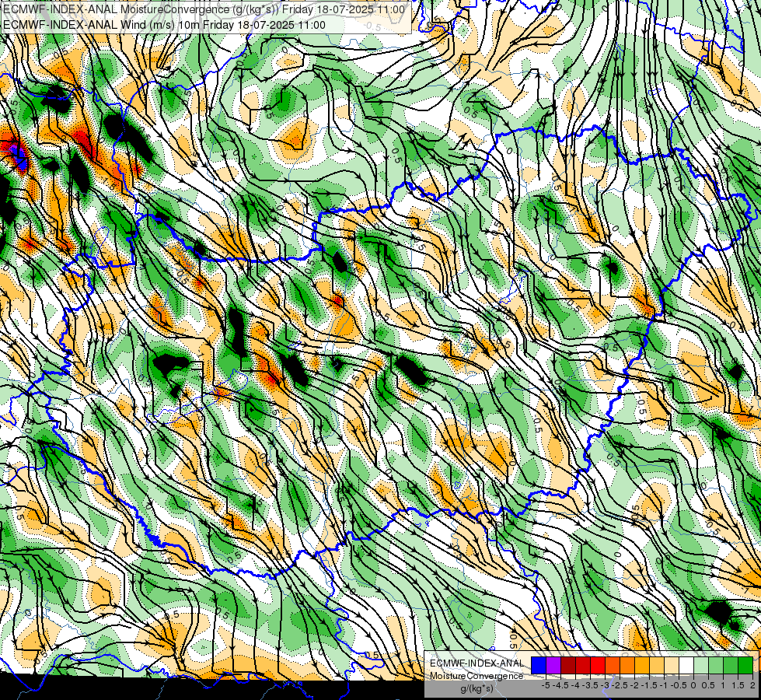Viewport: 761px width, 700px height.
Task: Click the 2 legend tick label
Action: coord(752,685)
